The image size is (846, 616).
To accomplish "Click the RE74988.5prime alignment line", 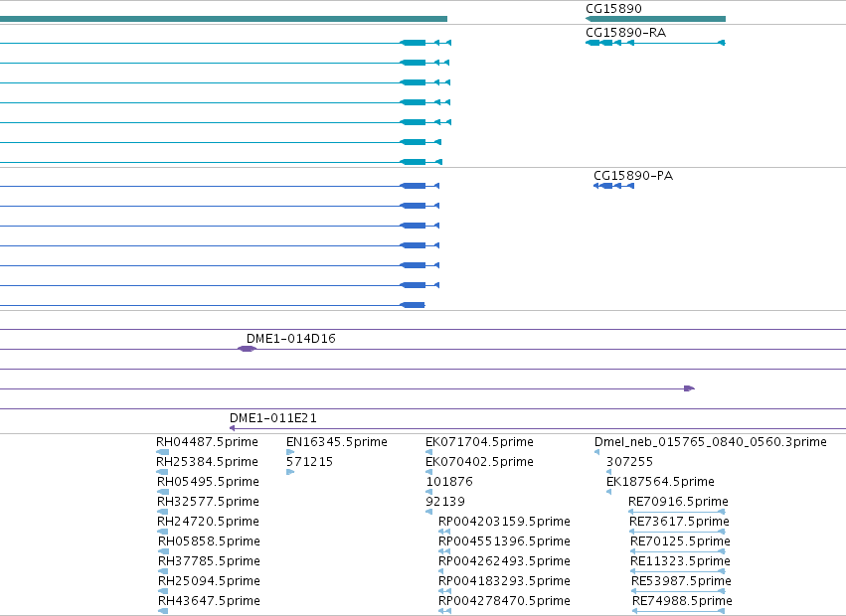I will pos(679,611).
